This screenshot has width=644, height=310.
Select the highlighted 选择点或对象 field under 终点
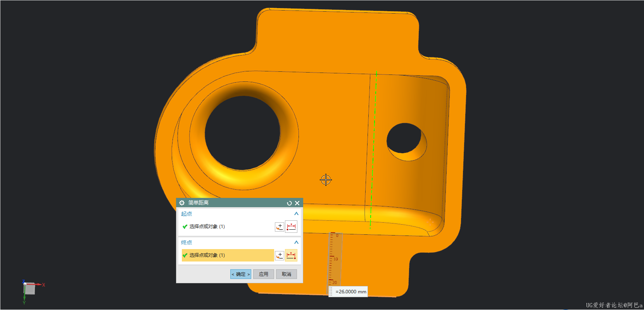coord(228,255)
